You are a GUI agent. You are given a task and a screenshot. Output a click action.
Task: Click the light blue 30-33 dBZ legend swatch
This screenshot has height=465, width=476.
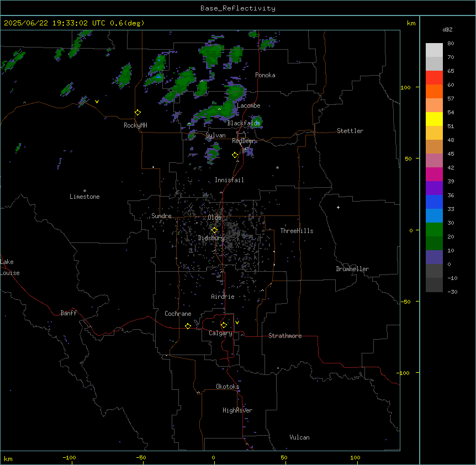pos(434,216)
